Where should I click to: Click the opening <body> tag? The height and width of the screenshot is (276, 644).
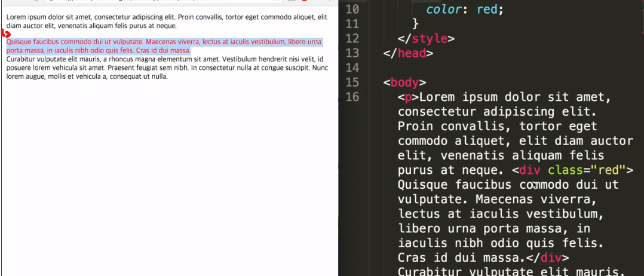(x=404, y=82)
